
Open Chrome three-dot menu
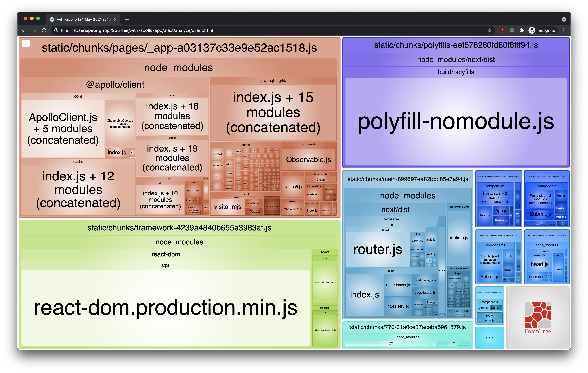tap(564, 30)
